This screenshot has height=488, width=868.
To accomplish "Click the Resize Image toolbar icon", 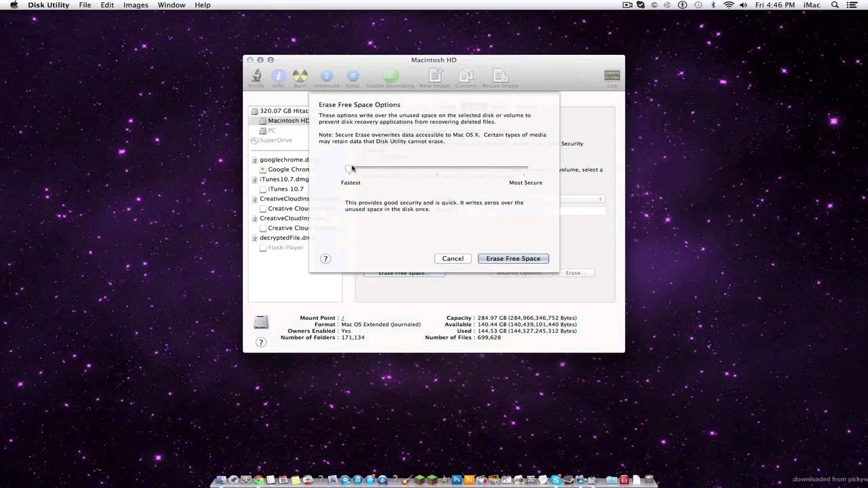I will [x=500, y=77].
